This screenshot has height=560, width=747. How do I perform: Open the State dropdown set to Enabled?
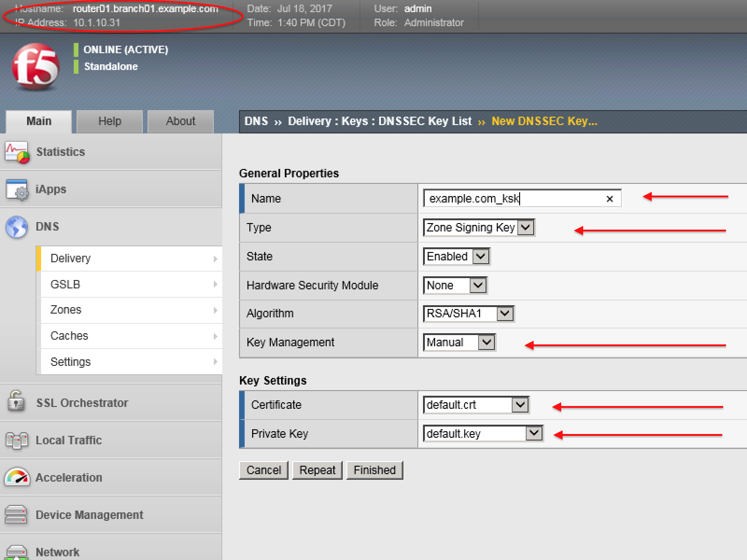point(456,257)
